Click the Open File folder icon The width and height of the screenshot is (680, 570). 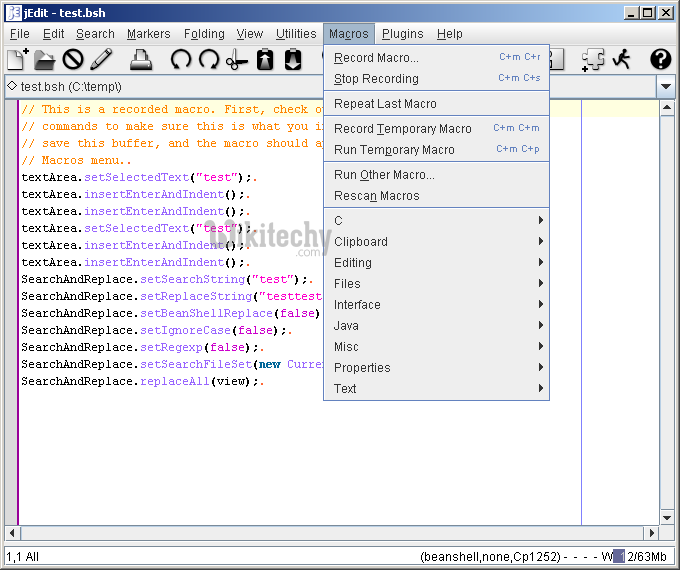44,59
